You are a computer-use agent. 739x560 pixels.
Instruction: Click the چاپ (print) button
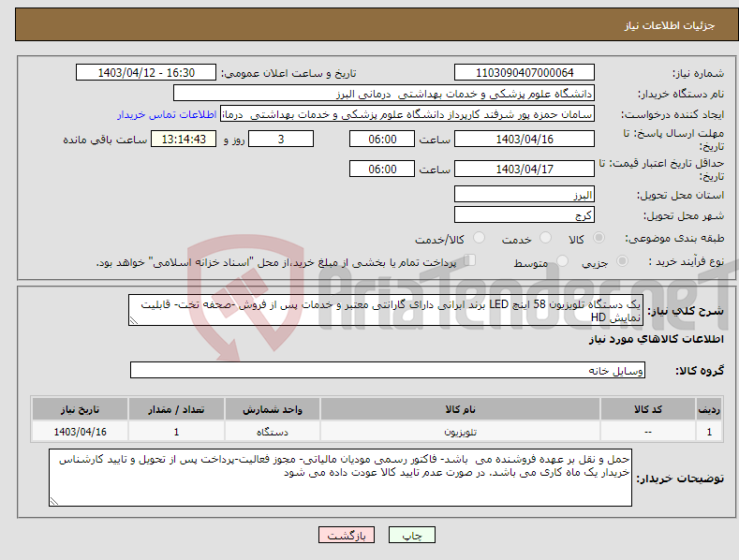pos(411,535)
